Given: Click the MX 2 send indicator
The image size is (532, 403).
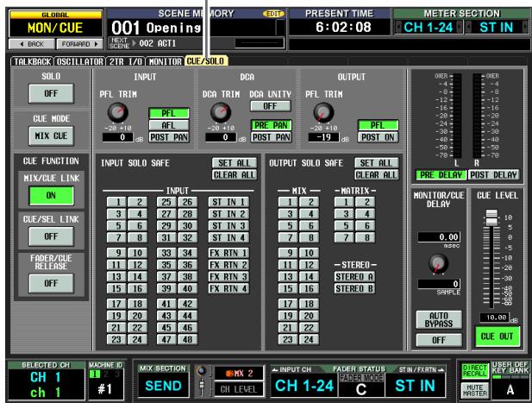Looking at the screenshot, I should pyautogui.click(x=239, y=374).
